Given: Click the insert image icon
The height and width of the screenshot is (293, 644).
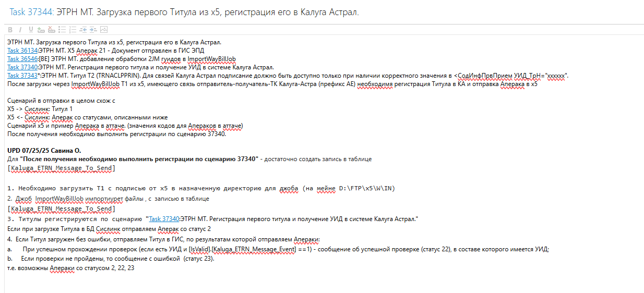Looking at the screenshot, I should point(104,30).
